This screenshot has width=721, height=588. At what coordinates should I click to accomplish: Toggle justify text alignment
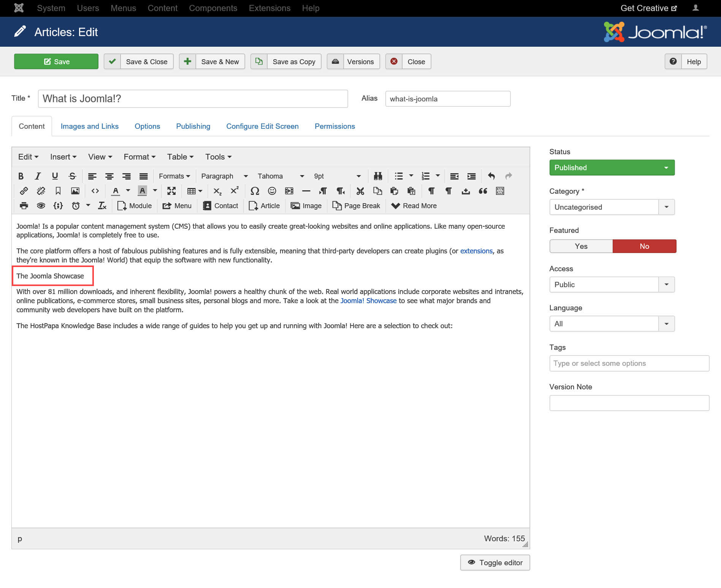pyautogui.click(x=143, y=176)
